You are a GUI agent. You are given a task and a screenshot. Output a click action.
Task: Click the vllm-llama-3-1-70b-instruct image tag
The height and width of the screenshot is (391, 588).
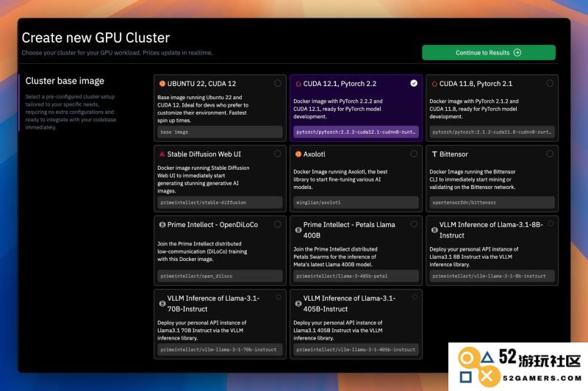coord(220,349)
